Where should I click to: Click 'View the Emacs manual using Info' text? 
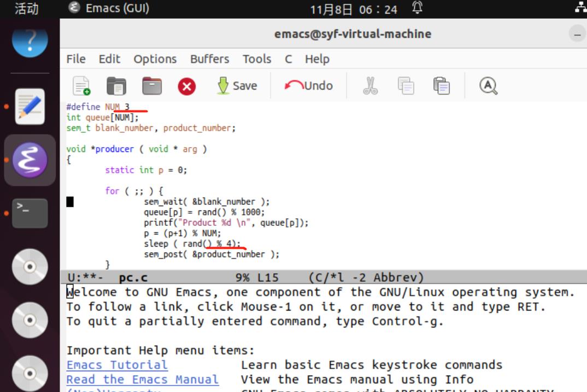(357, 379)
